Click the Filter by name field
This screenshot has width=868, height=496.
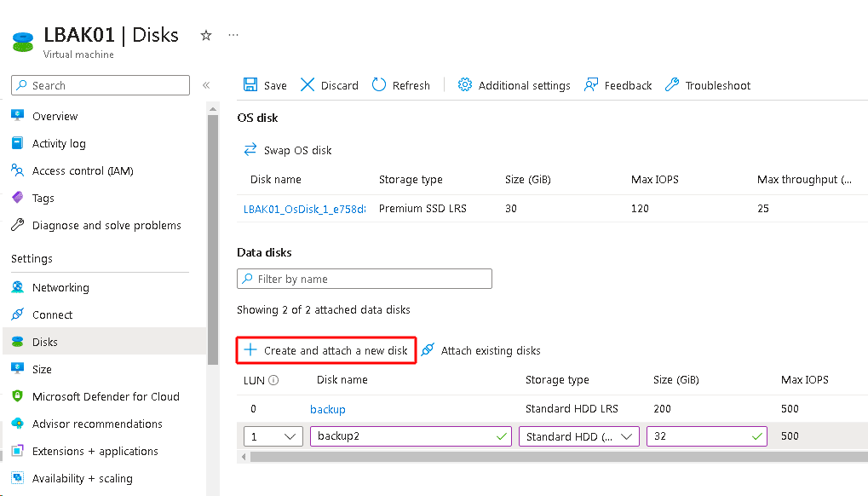click(365, 279)
